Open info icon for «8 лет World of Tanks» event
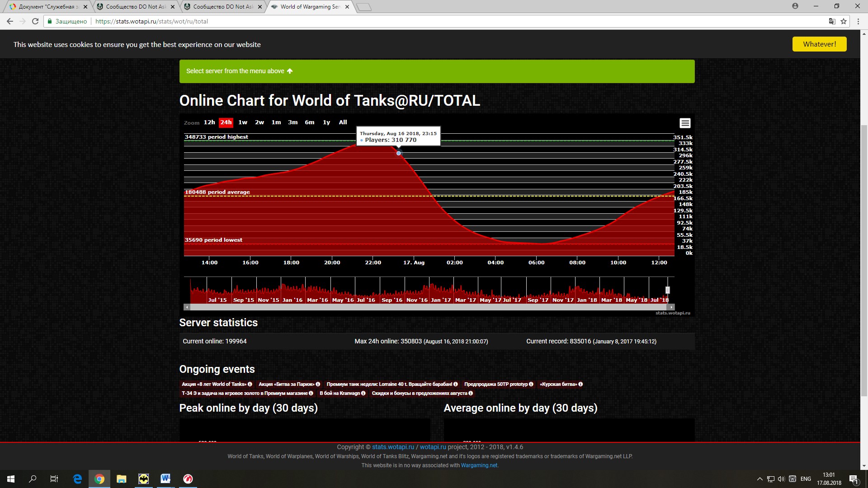Image resolution: width=868 pixels, height=488 pixels. (x=250, y=384)
